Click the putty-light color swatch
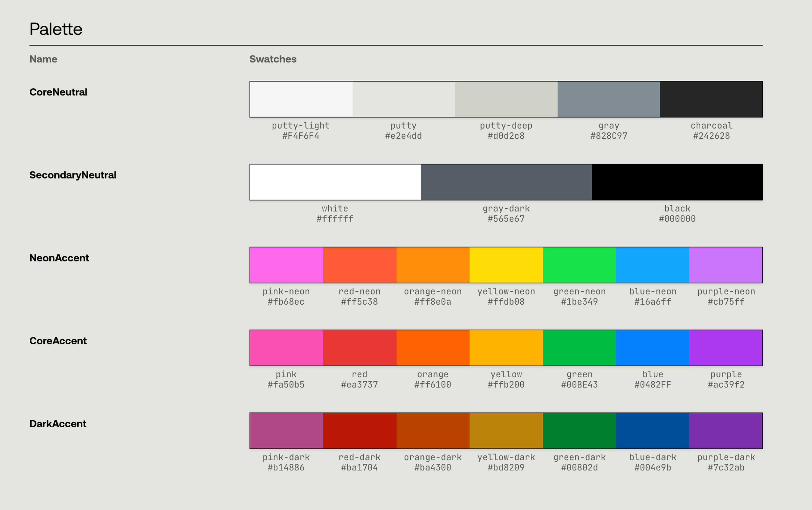 click(x=301, y=99)
